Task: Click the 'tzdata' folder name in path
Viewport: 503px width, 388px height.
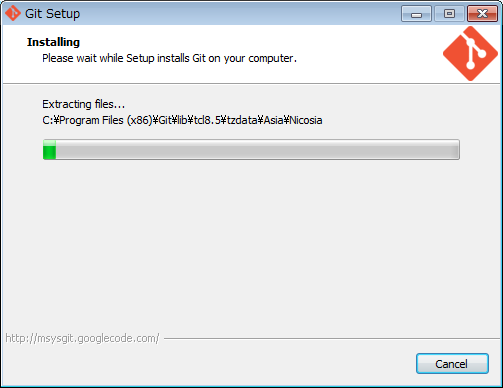Action: click(x=242, y=120)
